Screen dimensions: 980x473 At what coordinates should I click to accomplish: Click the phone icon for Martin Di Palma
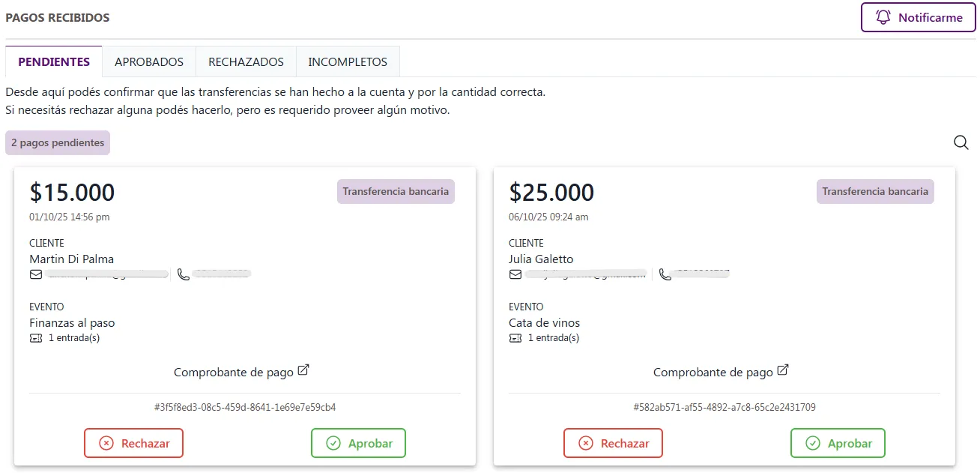coord(184,274)
